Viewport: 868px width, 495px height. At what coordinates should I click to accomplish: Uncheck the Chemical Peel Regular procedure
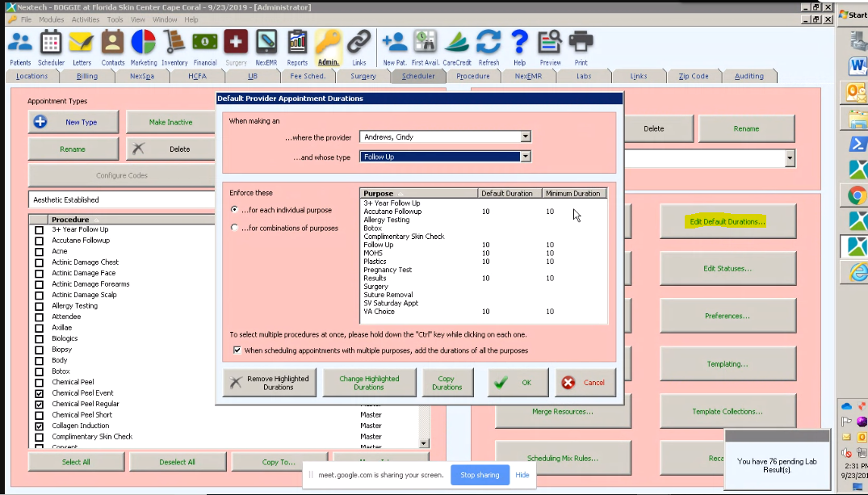coord(39,404)
